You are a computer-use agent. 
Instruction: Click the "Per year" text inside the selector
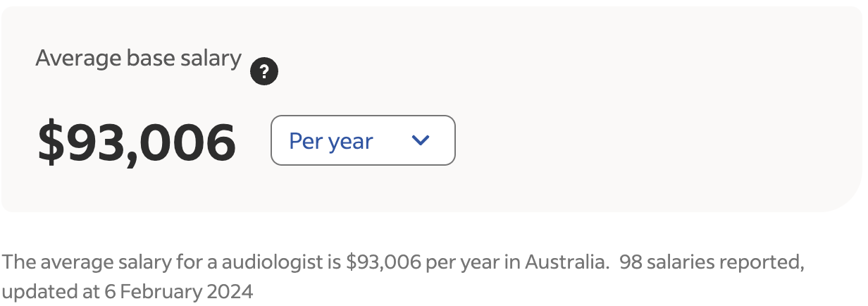[x=330, y=141]
